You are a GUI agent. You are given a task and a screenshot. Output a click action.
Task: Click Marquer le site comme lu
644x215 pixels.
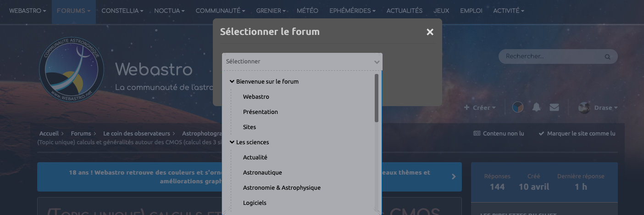point(577,133)
